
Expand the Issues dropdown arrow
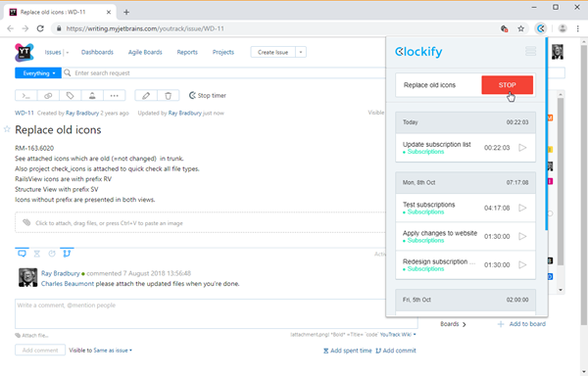67,53
